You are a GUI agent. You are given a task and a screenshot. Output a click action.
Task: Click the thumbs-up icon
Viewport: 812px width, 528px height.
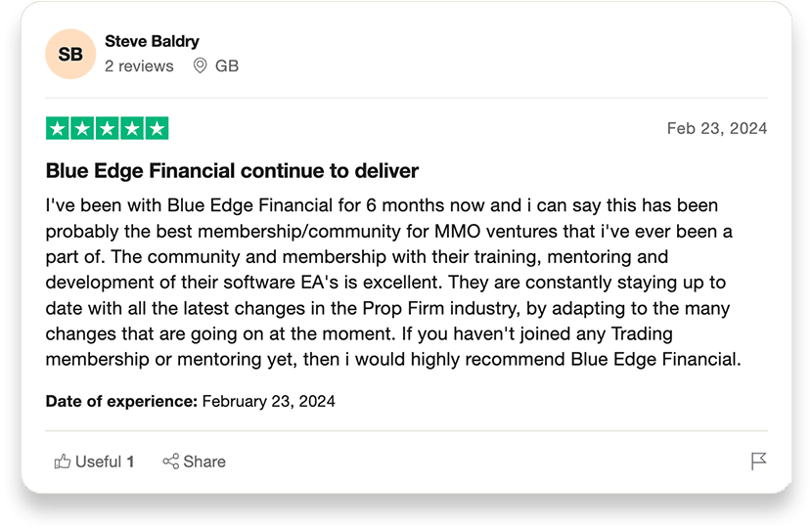point(63,462)
